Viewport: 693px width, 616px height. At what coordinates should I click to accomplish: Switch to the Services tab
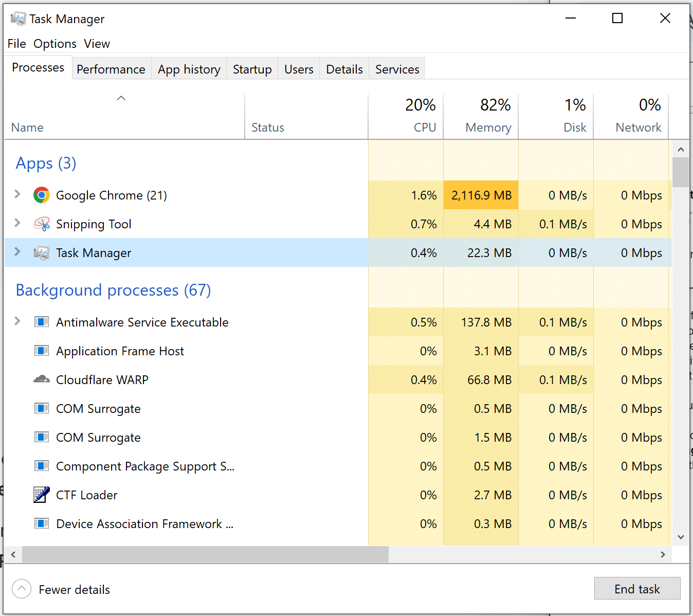tap(397, 69)
